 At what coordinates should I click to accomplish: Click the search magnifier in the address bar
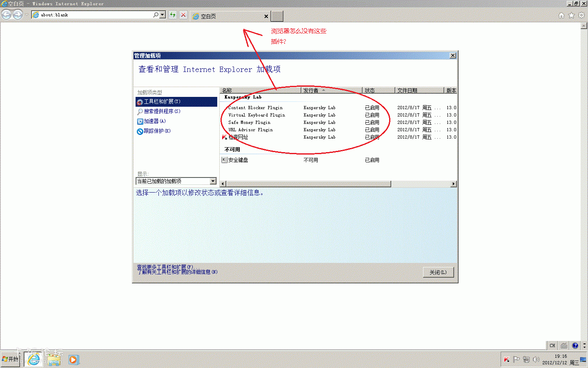click(156, 15)
